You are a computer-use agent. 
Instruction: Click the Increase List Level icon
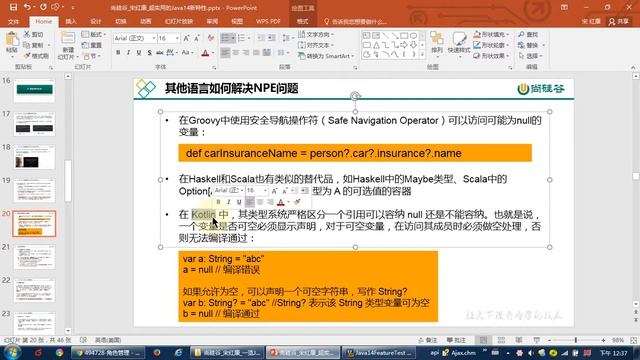(271, 38)
